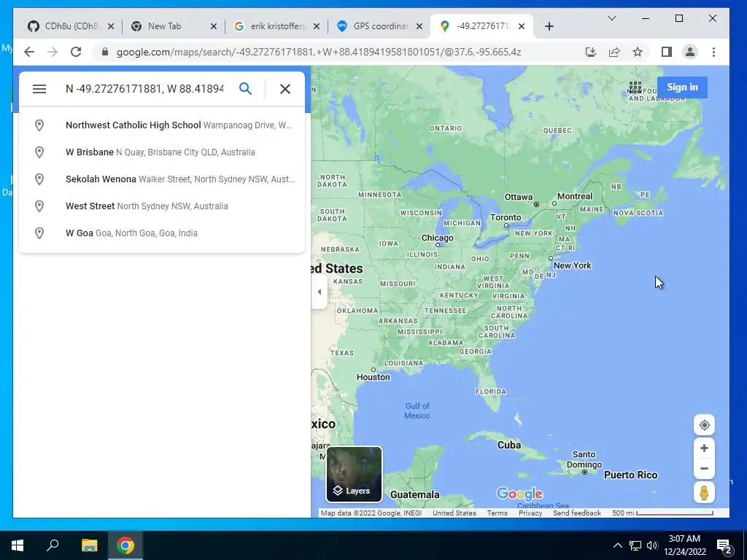
Task: Zoom out with the minus button
Action: tap(704, 469)
